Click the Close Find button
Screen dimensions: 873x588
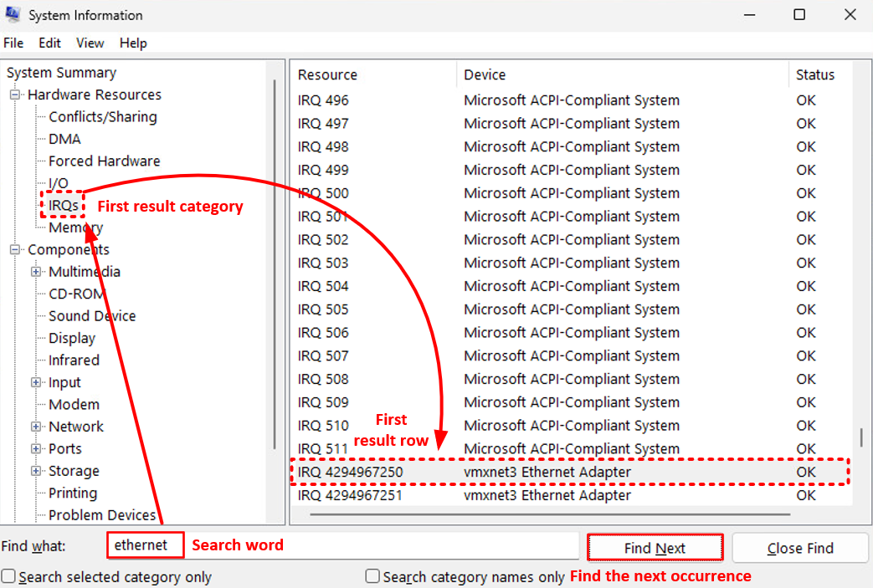click(799, 547)
